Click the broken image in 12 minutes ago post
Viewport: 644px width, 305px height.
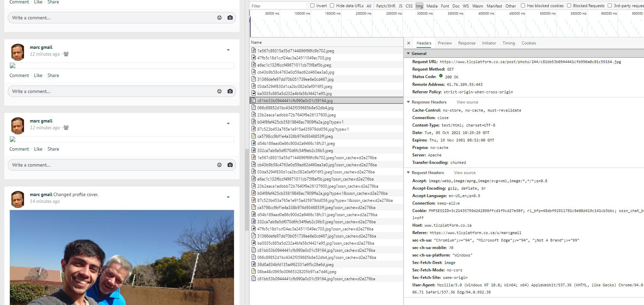point(13,66)
